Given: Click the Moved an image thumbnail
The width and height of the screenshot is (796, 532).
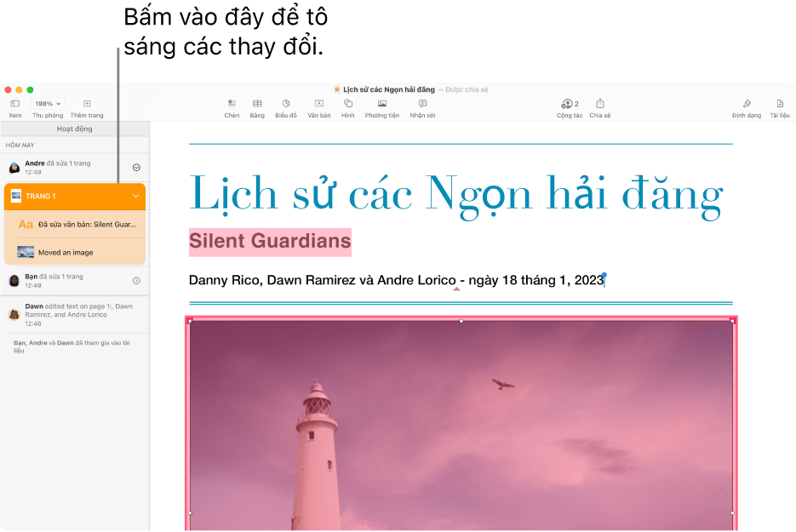Looking at the screenshot, I should tap(26, 252).
